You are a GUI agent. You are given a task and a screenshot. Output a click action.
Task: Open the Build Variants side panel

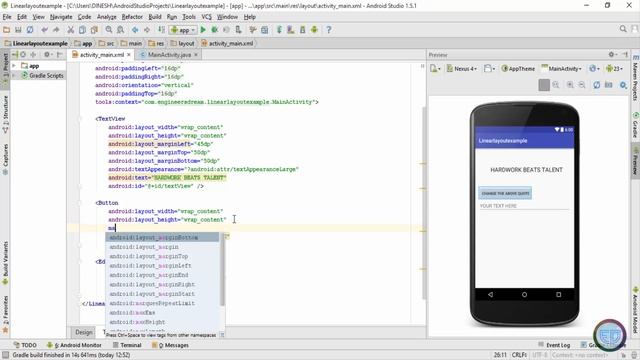(5, 263)
